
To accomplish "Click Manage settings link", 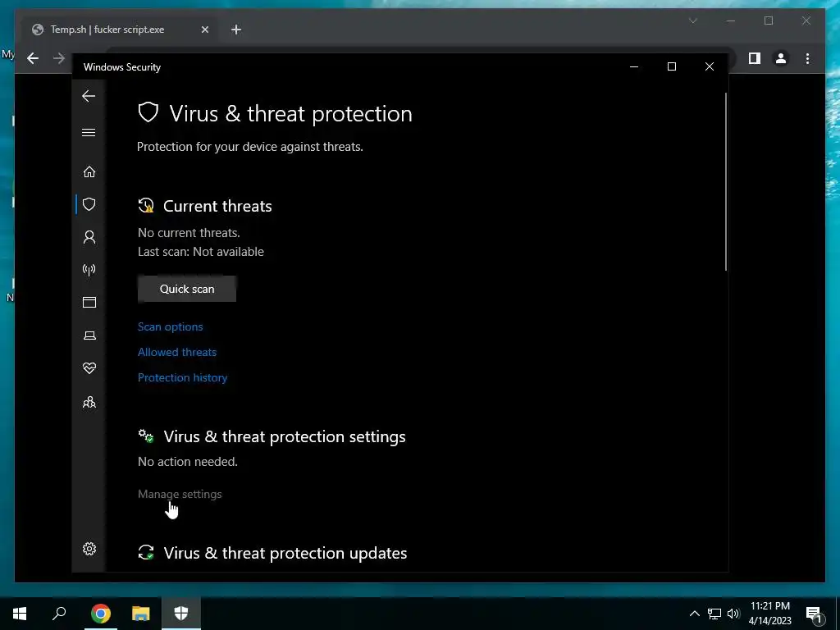I will 180,494.
